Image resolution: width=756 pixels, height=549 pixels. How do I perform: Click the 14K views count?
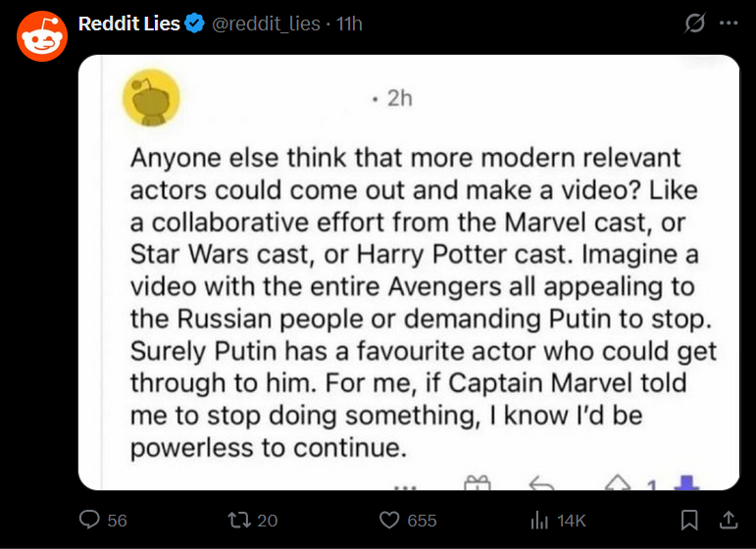(x=571, y=521)
